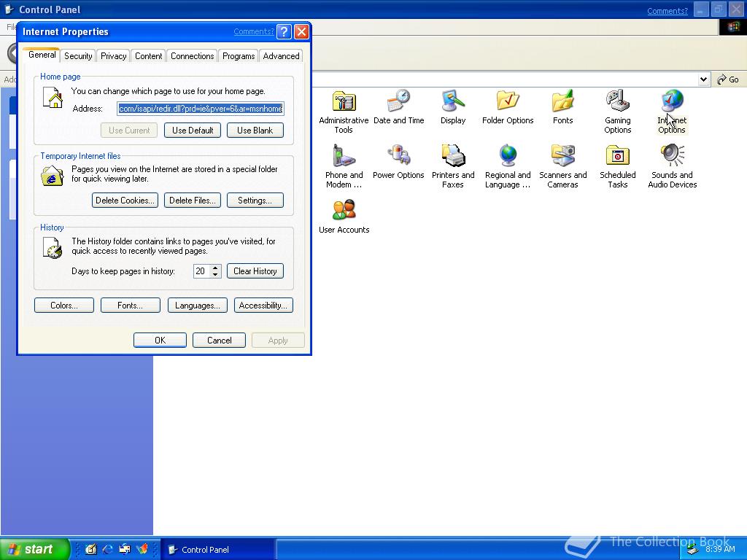Open Scheduled Tasks icon
Screen dimensions: 747x560
[617, 156]
